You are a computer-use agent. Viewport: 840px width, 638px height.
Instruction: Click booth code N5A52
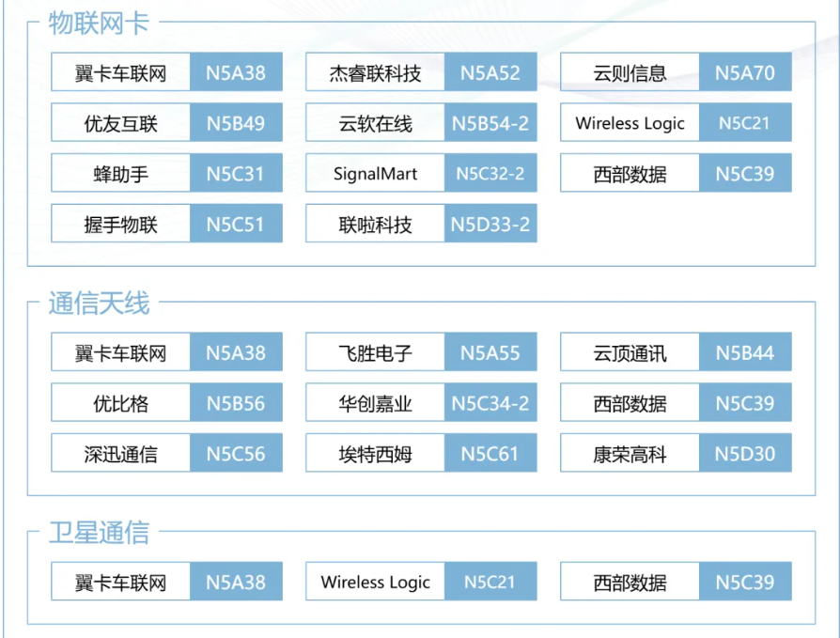pos(490,72)
